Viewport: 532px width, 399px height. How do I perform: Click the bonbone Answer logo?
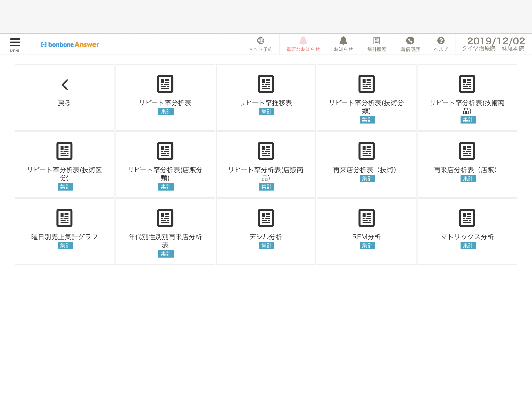[x=70, y=45]
